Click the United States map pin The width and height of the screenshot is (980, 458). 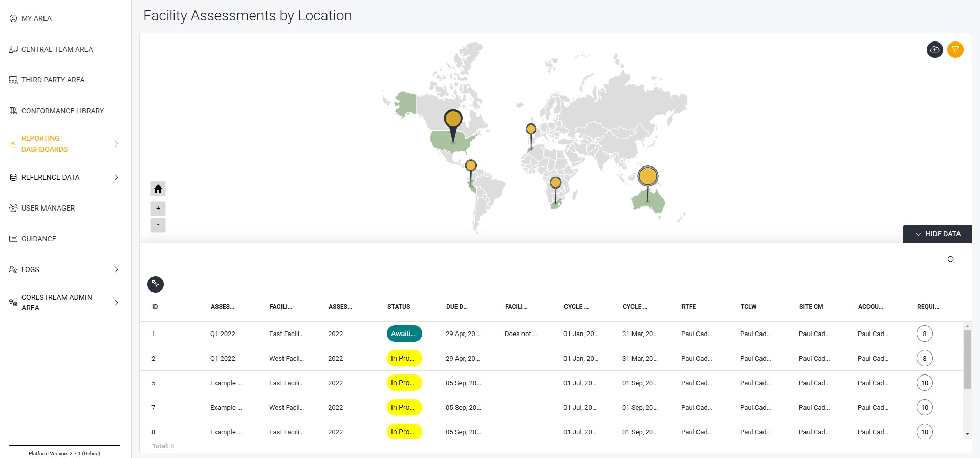pos(453,119)
